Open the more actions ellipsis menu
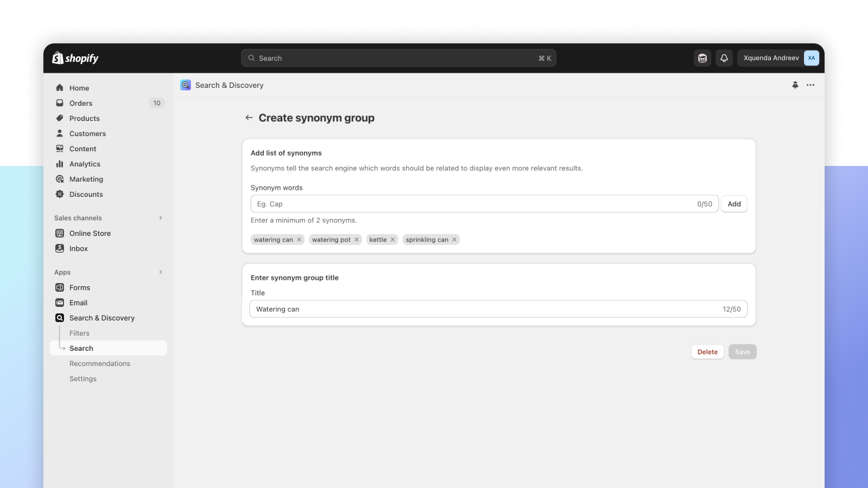 pyautogui.click(x=810, y=85)
